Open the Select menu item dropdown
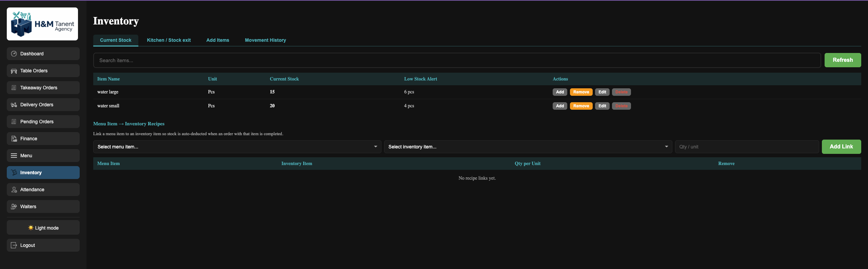The height and width of the screenshot is (269, 868). pos(237,147)
